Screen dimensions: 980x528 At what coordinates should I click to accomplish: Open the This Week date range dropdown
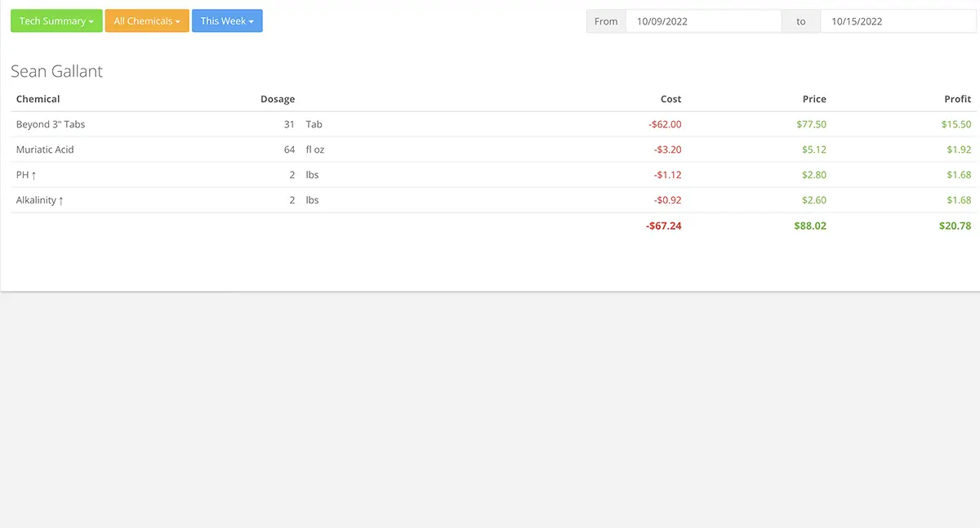pos(227,21)
